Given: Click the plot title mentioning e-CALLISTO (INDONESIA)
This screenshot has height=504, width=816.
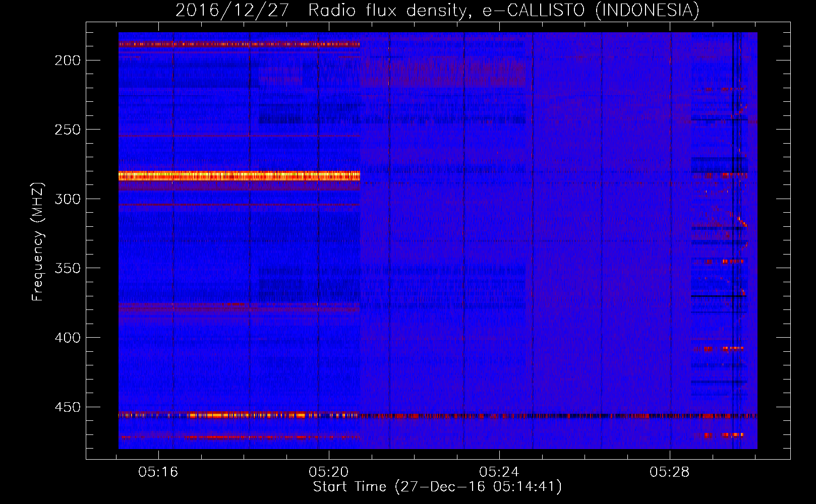Looking at the screenshot, I should click(x=437, y=10).
